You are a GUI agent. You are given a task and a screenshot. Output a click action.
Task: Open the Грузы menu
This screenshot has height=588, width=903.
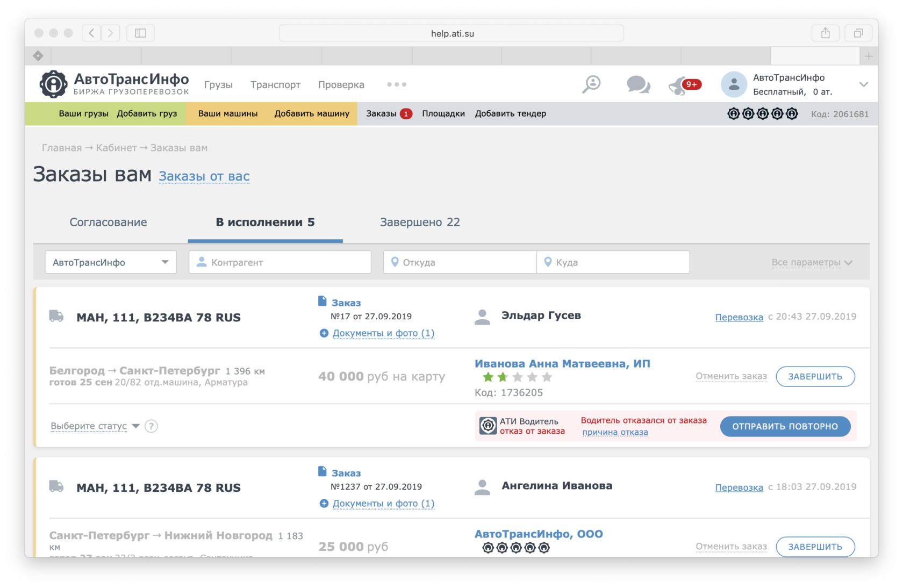pos(218,85)
